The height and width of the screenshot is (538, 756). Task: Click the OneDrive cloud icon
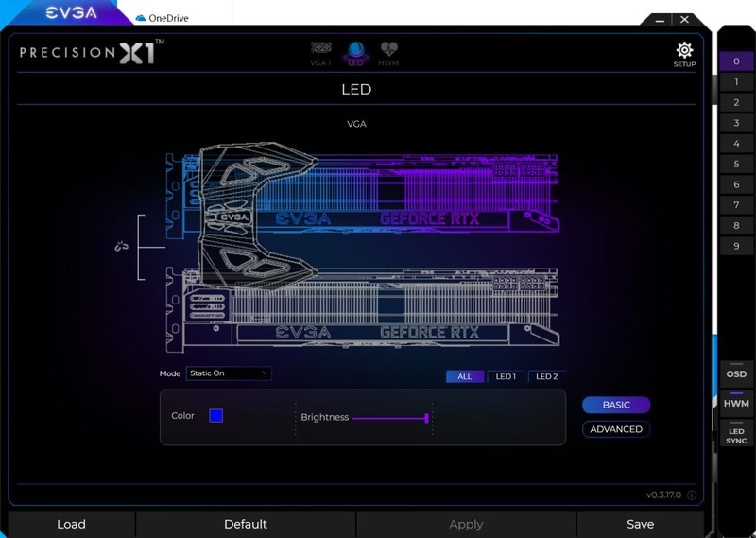click(140, 18)
